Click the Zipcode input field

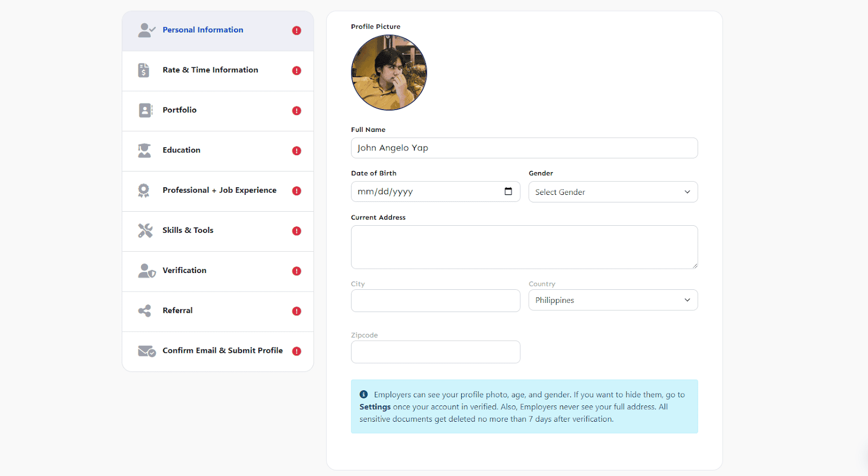436,352
